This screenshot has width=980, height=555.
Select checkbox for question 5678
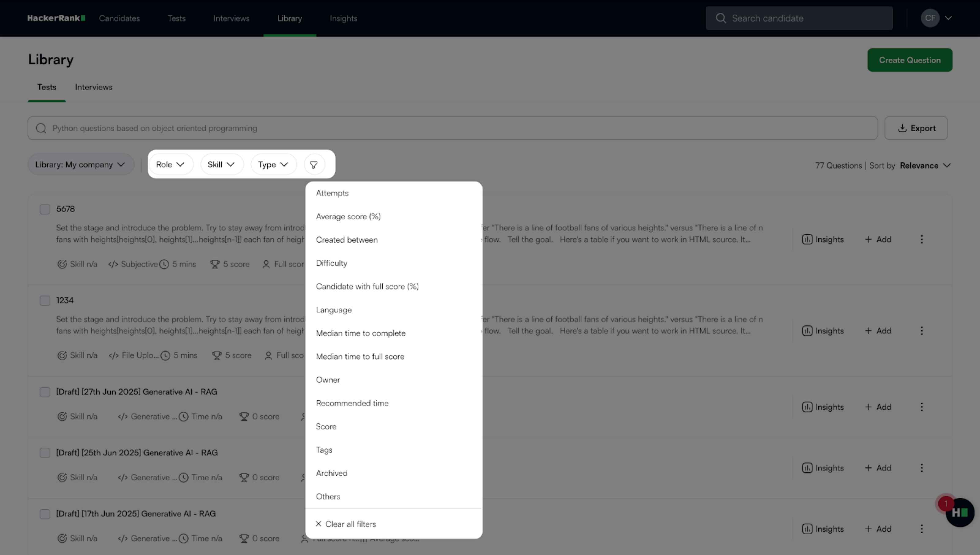tap(45, 209)
